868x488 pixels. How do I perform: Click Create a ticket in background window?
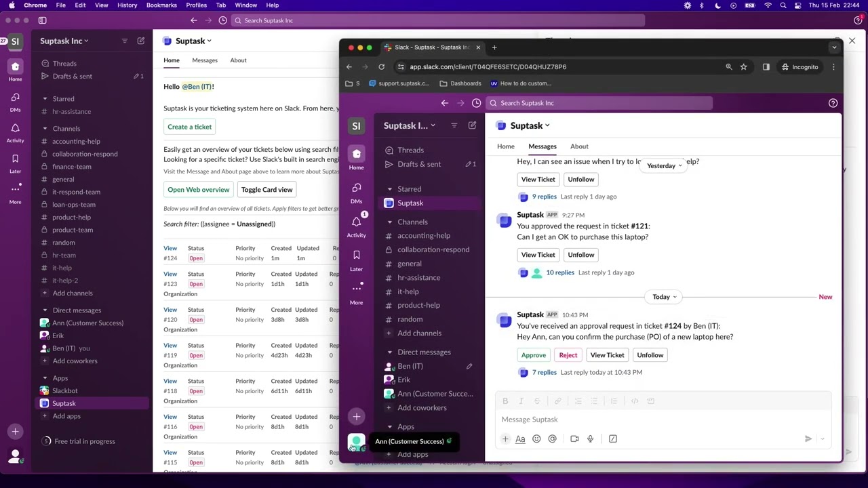point(190,127)
